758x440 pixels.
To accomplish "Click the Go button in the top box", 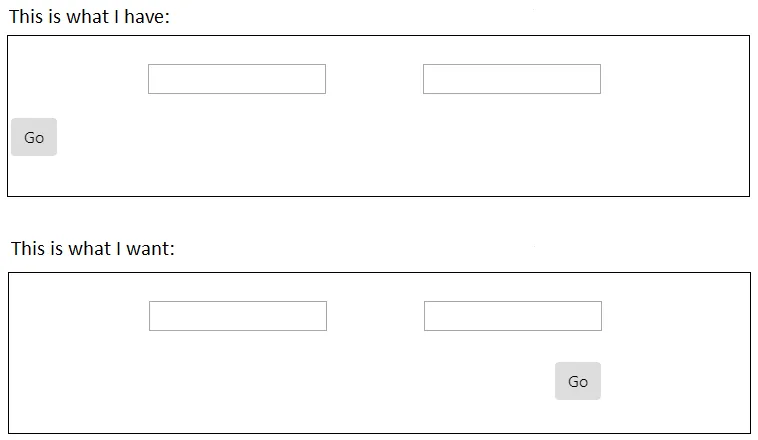I will pyautogui.click(x=34, y=137).
